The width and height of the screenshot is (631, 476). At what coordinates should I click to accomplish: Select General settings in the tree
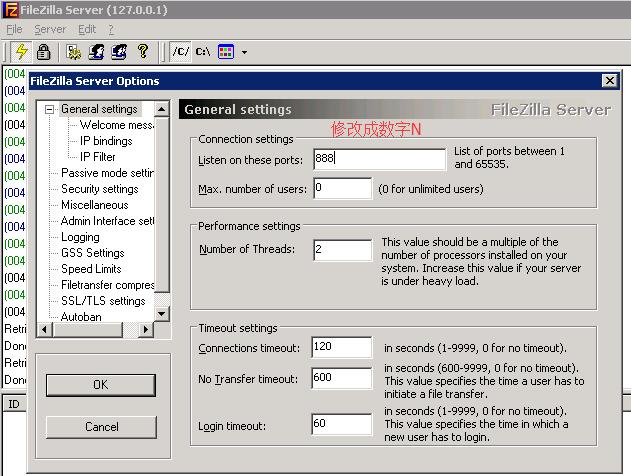[99, 109]
